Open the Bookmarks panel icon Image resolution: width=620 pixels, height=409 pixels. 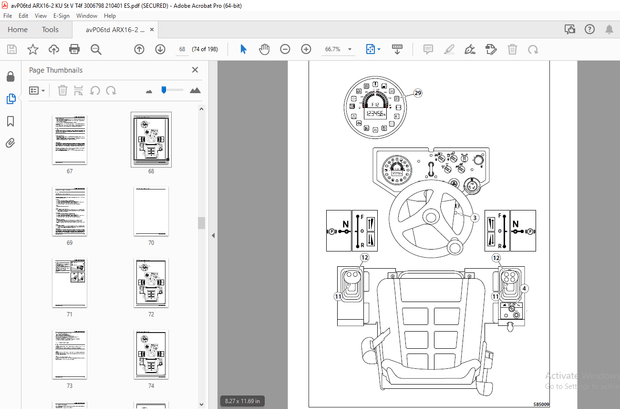pyautogui.click(x=11, y=121)
